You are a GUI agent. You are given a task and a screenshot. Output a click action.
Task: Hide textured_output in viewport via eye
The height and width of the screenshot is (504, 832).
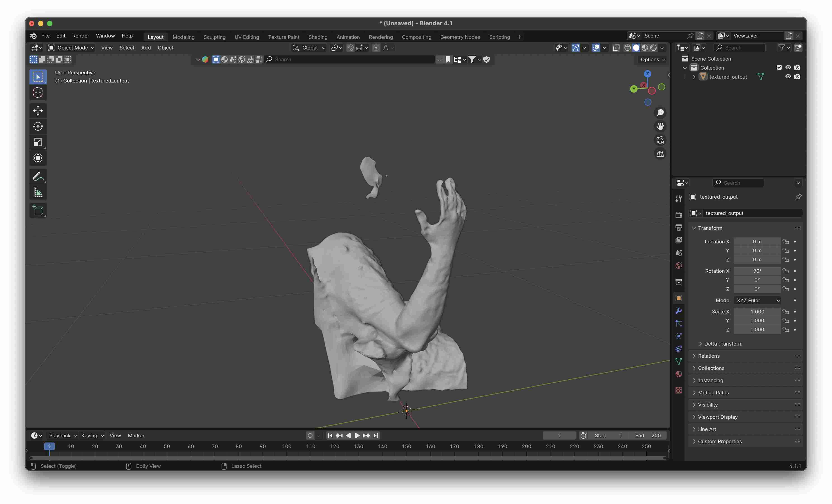[x=788, y=77]
